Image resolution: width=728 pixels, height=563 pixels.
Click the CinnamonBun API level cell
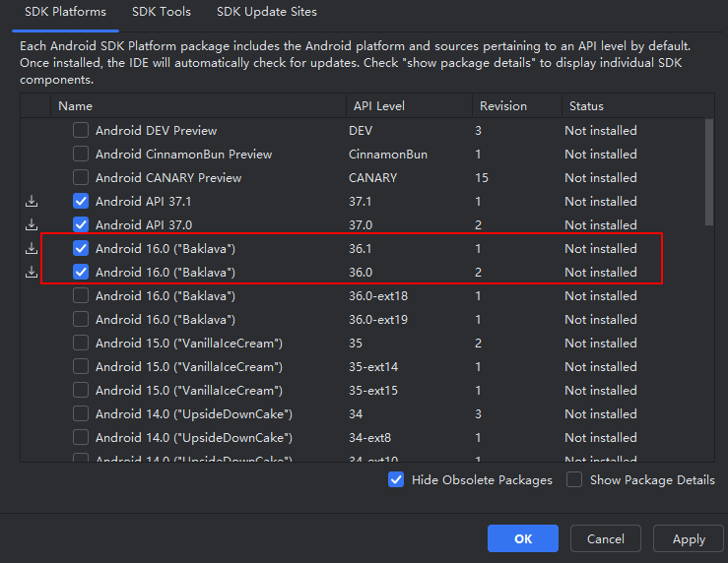tap(388, 155)
